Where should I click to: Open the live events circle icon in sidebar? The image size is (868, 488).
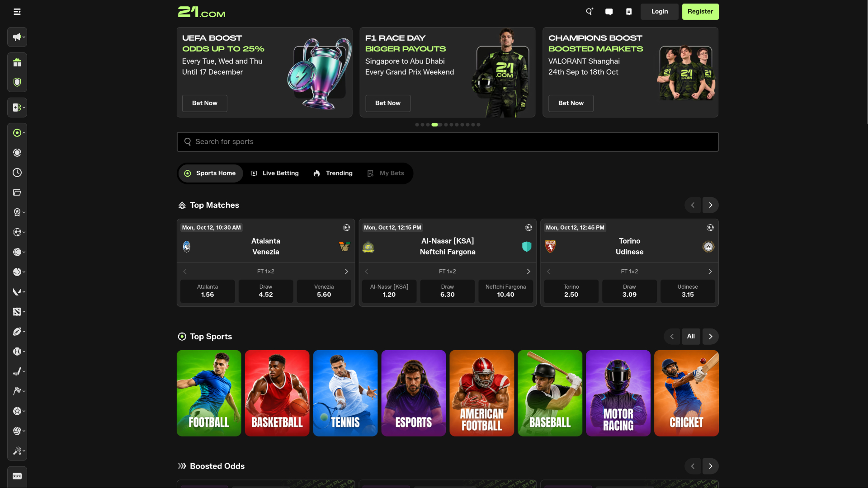pyautogui.click(x=17, y=153)
